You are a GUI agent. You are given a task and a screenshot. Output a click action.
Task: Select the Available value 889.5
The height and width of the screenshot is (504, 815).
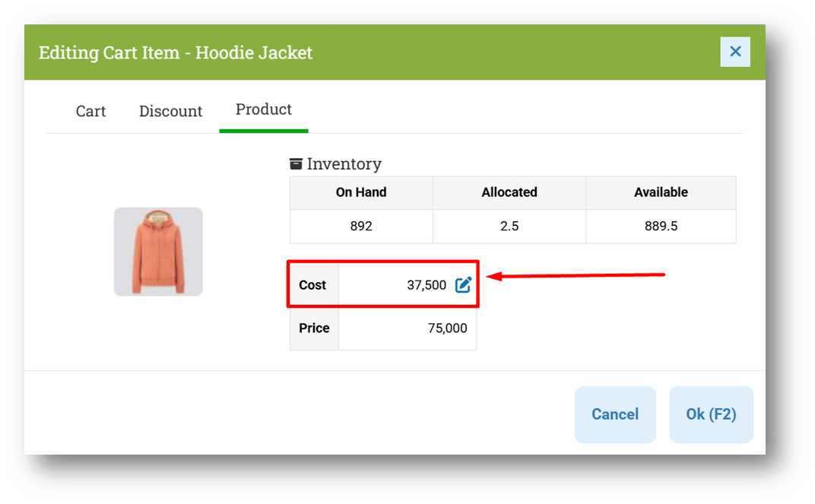661,227
